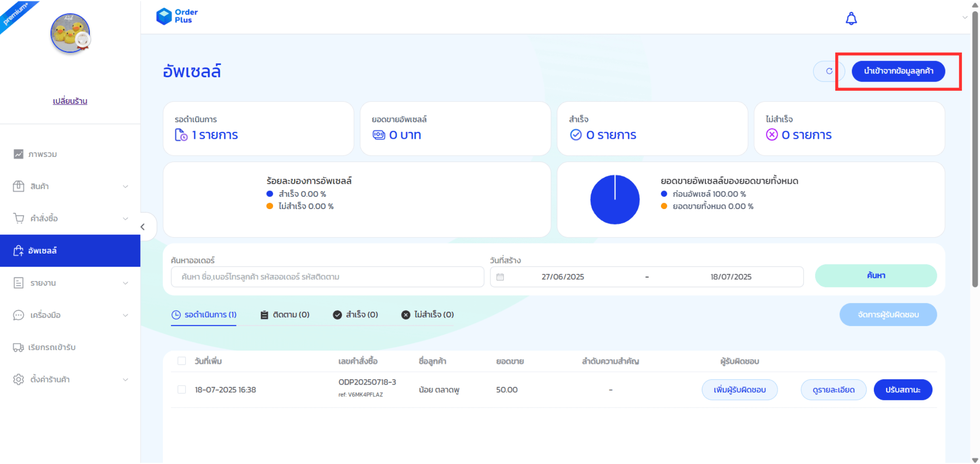Focus the ค้นหาออเดอร์ search field
The height and width of the screenshot is (464, 980).
click(x=327, y=277)
